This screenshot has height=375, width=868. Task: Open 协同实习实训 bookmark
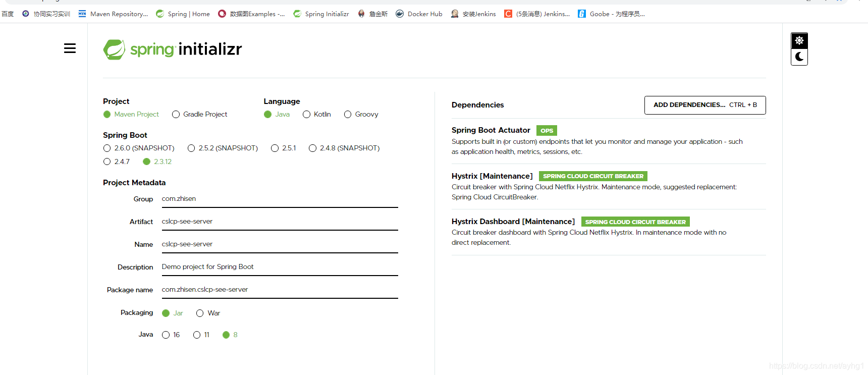[x=46, y=14]
